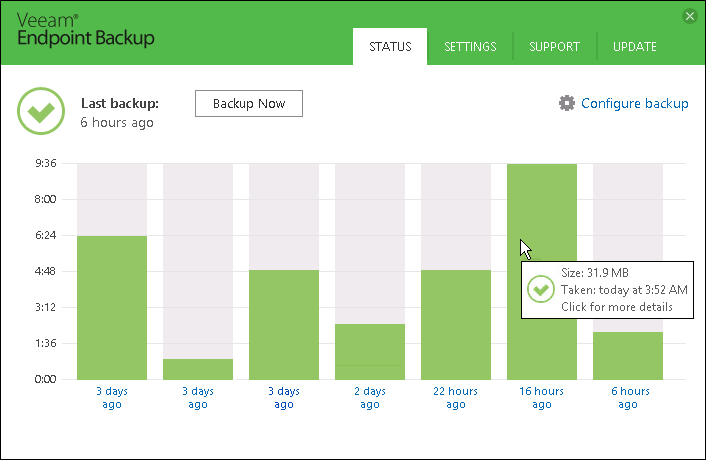Click the "22 hours ago" label

[x=455, y=397]
